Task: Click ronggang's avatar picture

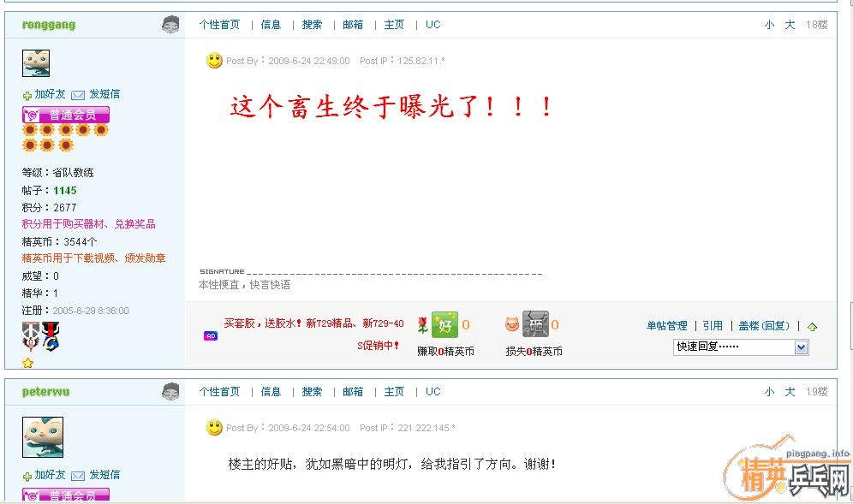Action: tap(36, 63)
